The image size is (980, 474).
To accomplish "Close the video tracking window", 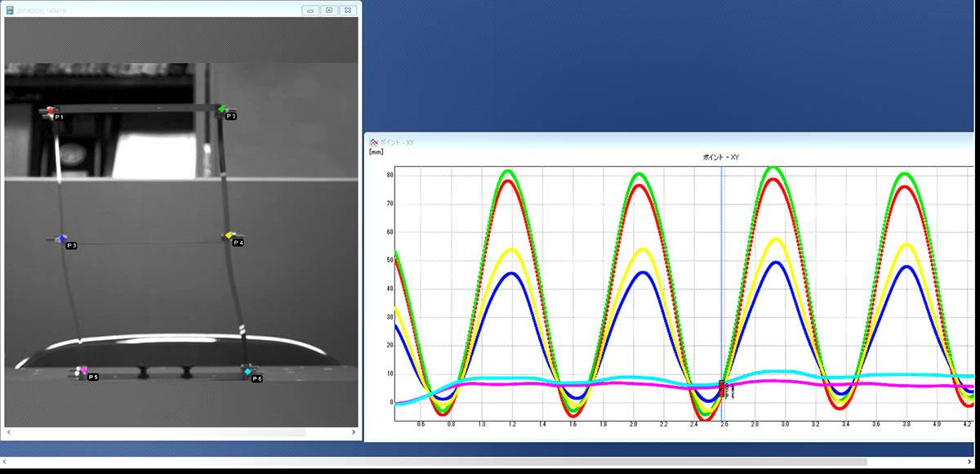I will click(x=347, y=10).
